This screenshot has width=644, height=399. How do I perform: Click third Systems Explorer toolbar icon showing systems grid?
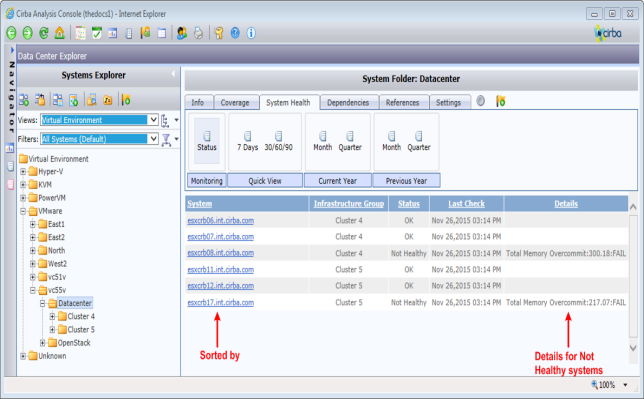(58, 99)
